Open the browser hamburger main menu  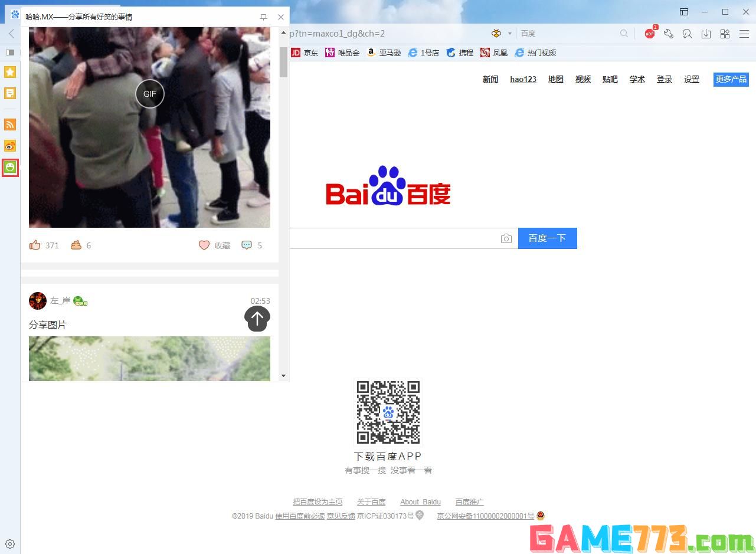744,34
